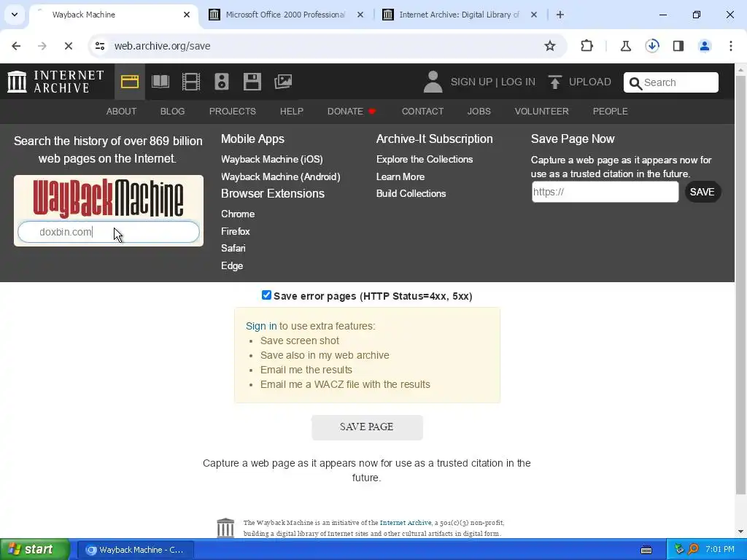Click the green tray icon beside clock
Image resolution: width=747 pixels, height=560 pixels.
[x=679, y=549]
